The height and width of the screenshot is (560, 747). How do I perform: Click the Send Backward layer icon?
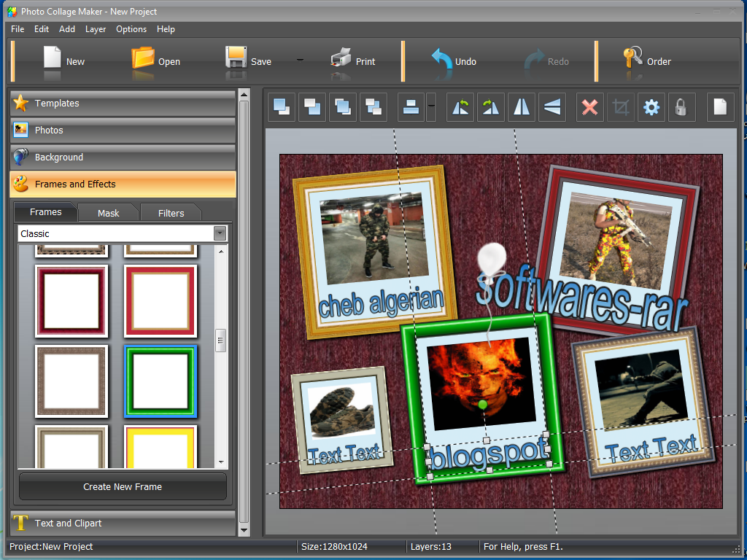pyautogui.click(x=373, y=107)
